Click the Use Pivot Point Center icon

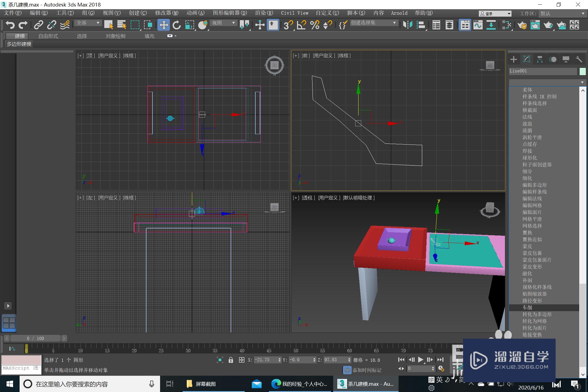tap(244, 25)
